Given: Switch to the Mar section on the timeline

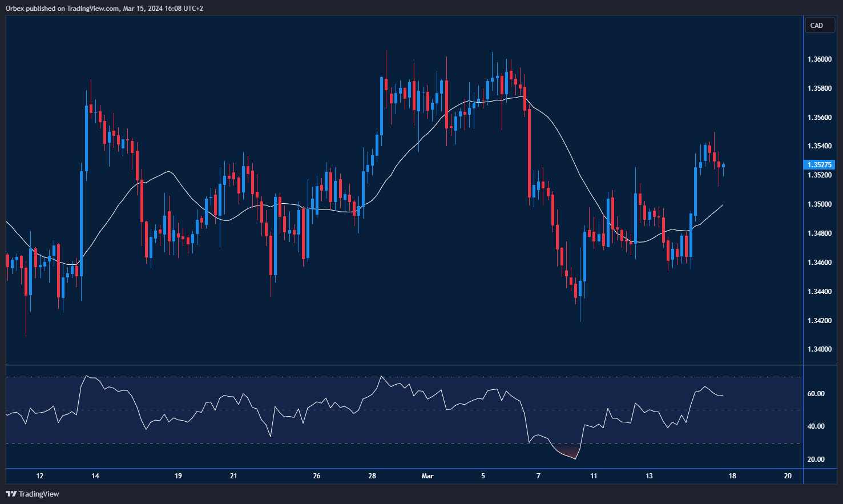Looking at the screenshot, I should tap(427, 476).
